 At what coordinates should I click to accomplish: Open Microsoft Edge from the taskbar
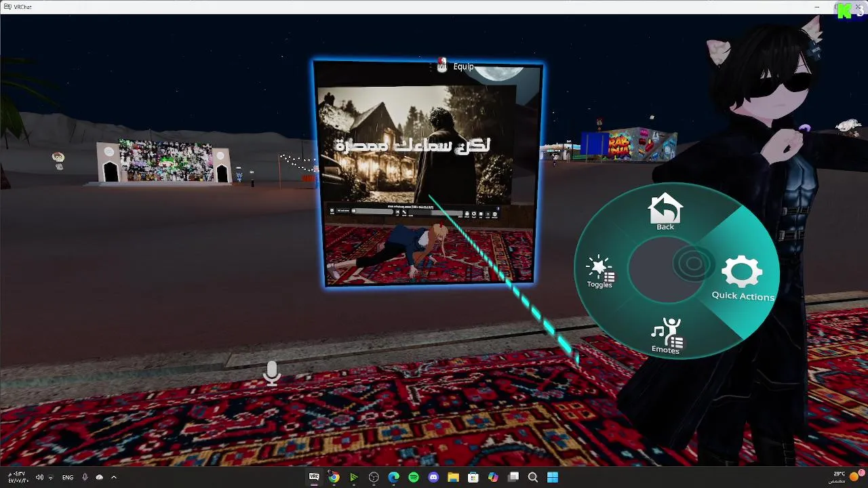click(393, 477)
